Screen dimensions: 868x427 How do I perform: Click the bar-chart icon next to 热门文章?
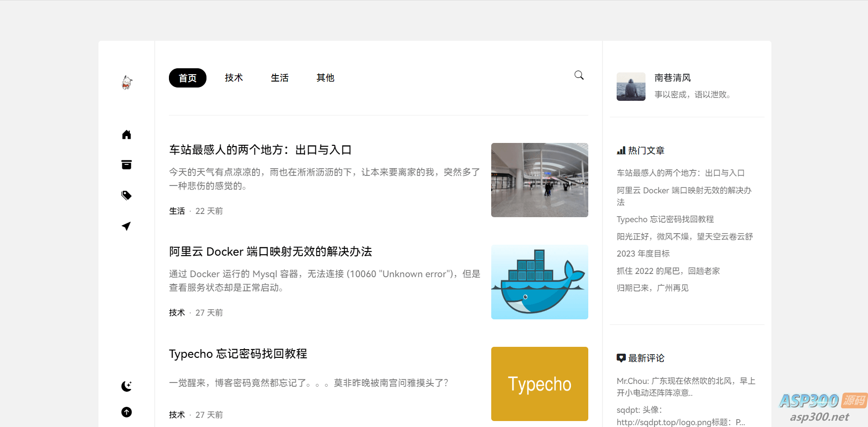[621, 150]
